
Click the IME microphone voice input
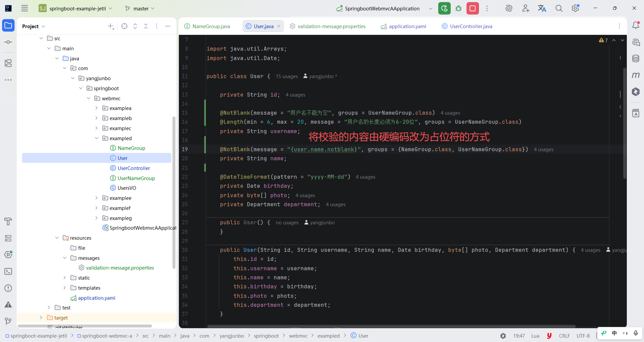pyautogui.click(x=636, y=333)
